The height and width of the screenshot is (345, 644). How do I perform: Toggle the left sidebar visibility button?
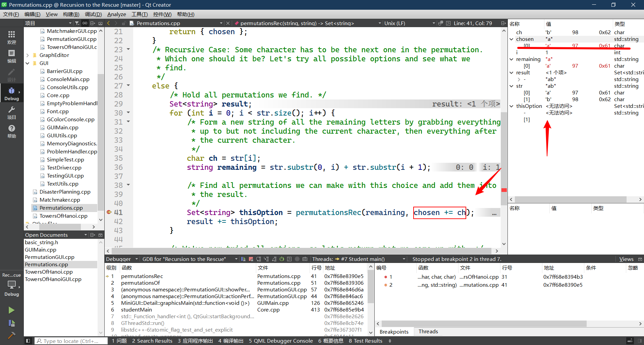(28, 341)
